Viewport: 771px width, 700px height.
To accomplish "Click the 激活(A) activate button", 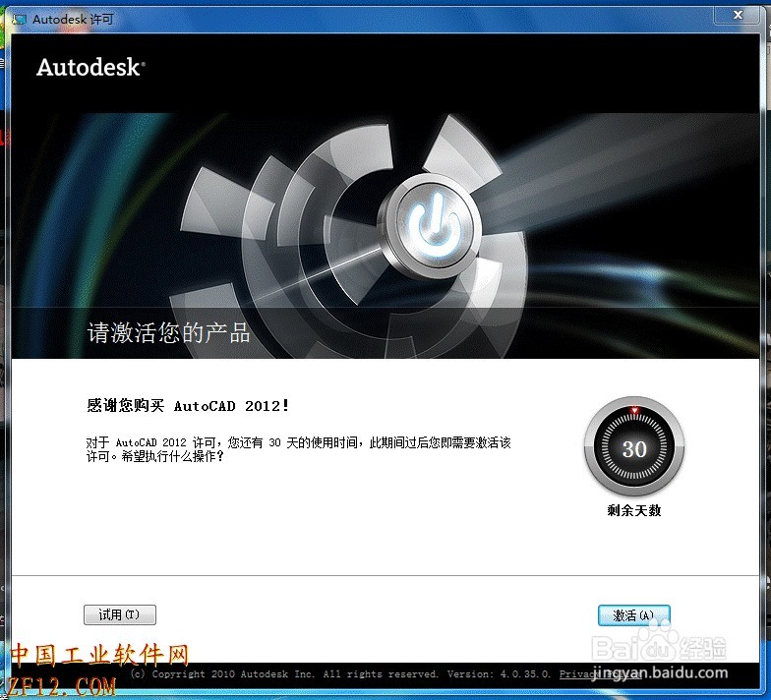I will pos(633,615).
